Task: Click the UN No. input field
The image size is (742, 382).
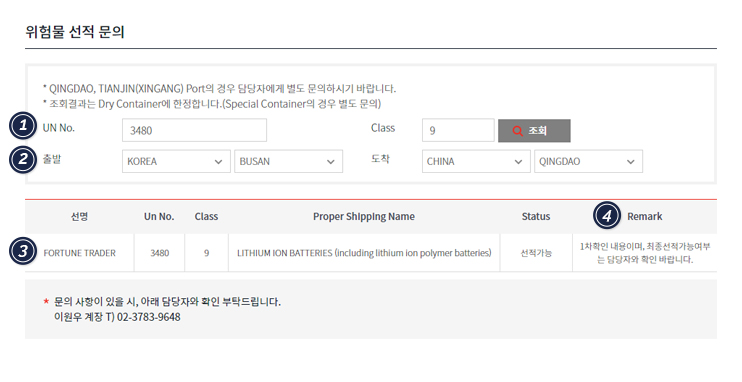Action: 194,130
